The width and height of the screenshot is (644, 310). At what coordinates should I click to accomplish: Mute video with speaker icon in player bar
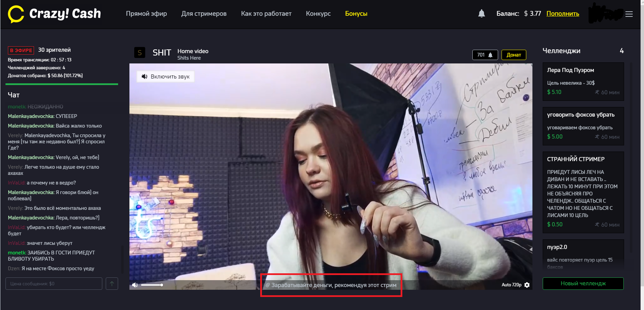click(135, 285)
